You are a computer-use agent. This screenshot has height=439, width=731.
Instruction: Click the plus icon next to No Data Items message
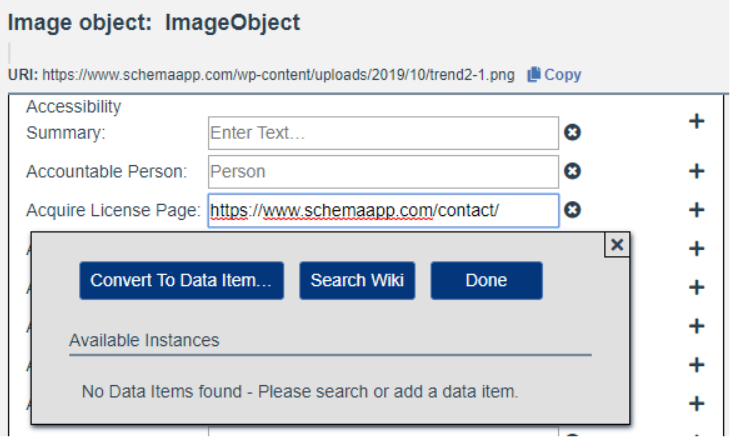697,403
